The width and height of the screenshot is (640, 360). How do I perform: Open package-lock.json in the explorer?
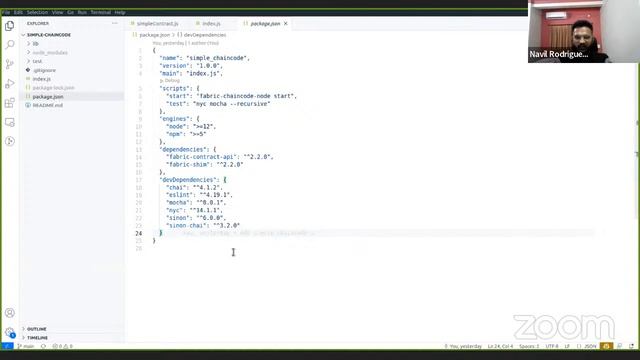pos(53,88)
